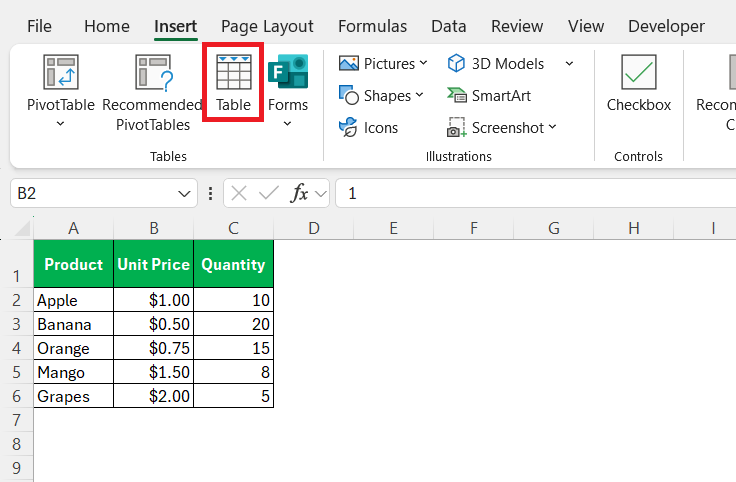Image resolution: width=736 pixels, height=482 pixels.
Task: Expand the PivotTable dropdown arrow
Action: (61, 124)
